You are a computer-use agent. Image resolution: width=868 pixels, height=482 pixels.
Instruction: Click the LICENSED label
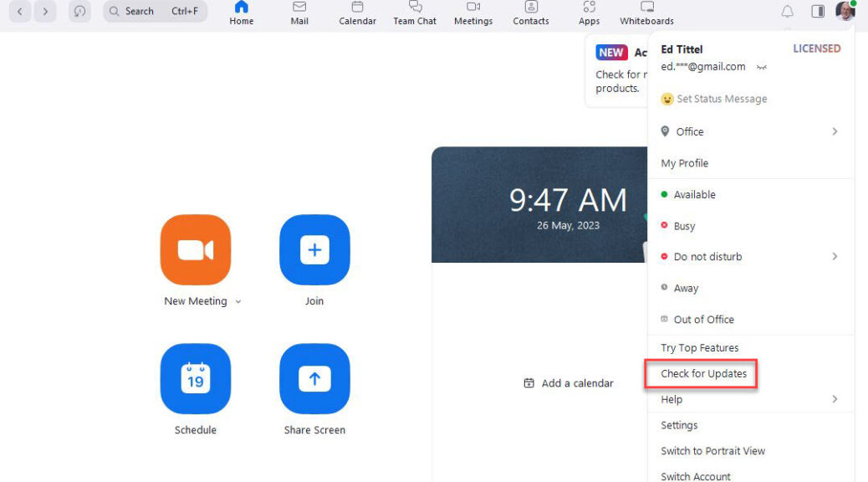coord(816,49)
